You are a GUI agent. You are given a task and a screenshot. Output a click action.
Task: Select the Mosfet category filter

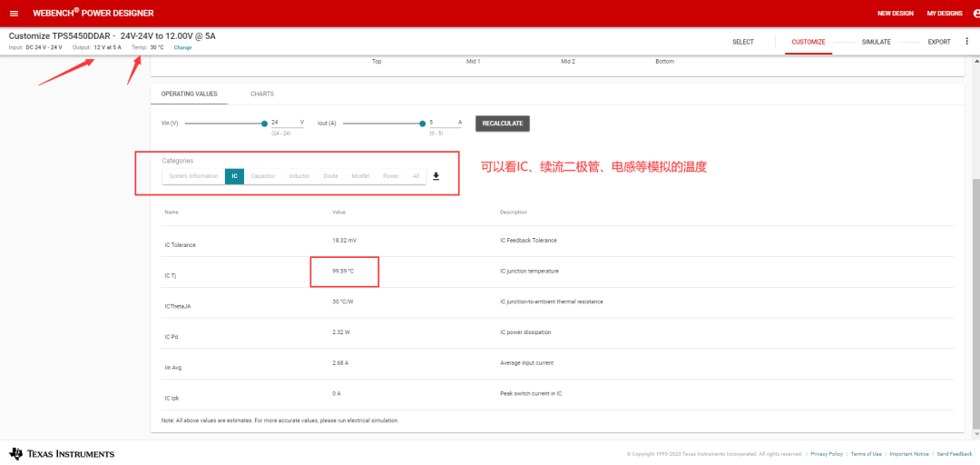360,176
